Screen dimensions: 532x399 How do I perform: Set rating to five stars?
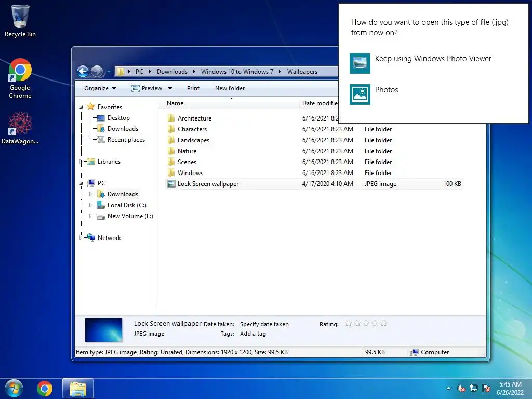pyautogui.click(x=383, y=323)
